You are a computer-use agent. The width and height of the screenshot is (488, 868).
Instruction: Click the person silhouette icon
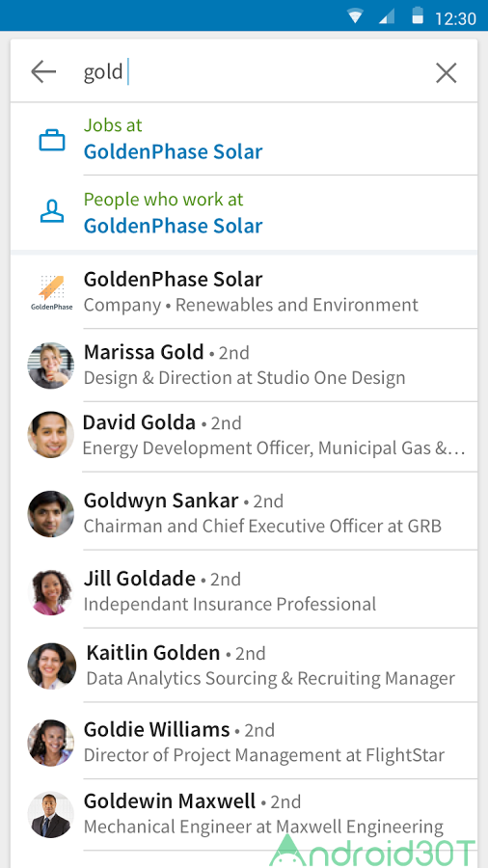coord(52,211)
